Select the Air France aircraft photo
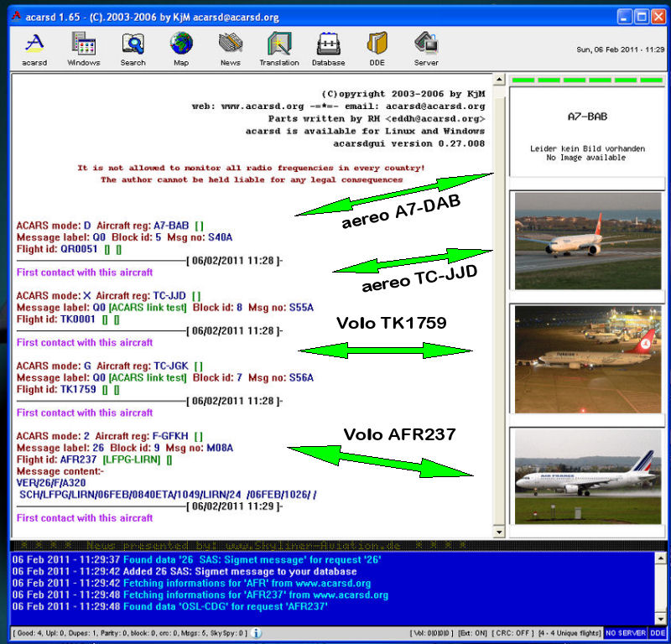The width and height of the screenshot is (671, 644). pos(588,476)
